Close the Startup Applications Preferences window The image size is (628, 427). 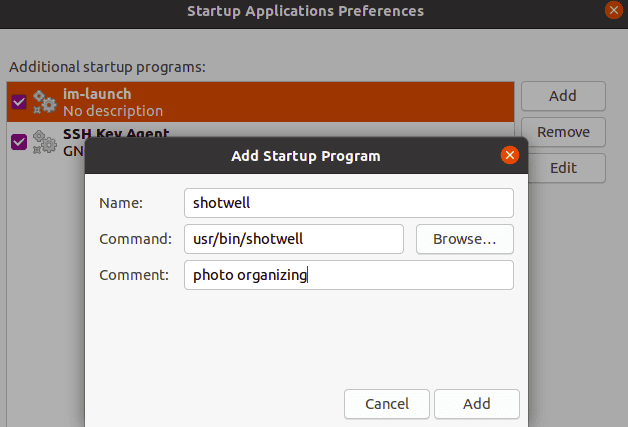click(x=613, y=11)
